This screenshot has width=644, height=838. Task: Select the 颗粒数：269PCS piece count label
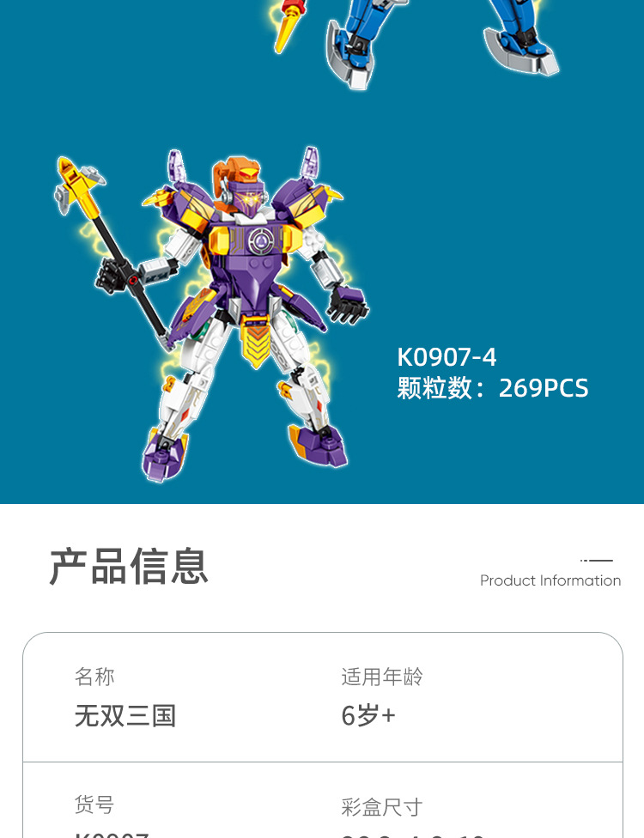click(x=492, y=387)
